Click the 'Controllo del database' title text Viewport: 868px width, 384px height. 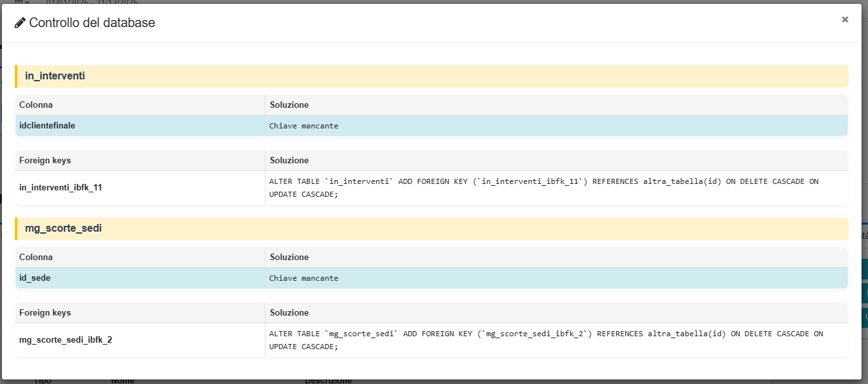[92, 23]
